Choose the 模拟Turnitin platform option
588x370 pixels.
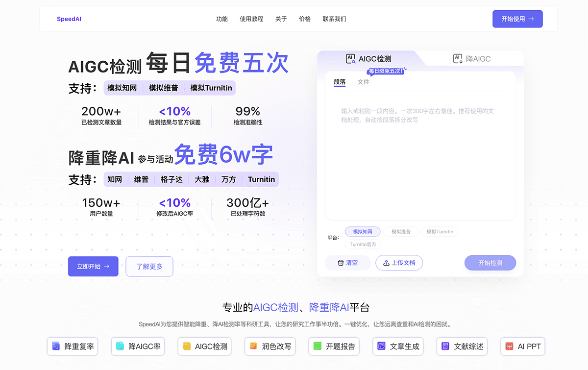(x=440, y=232)
